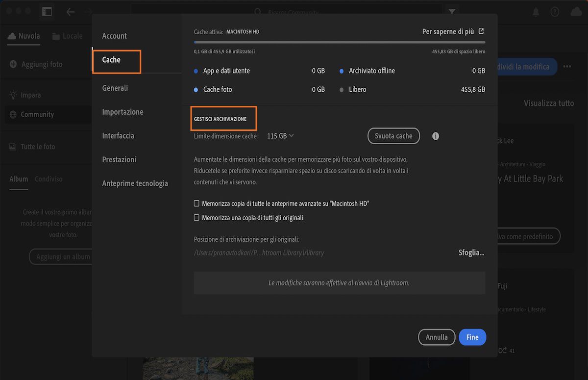The image size is (588, 380).
Task: Click the Svuota cache button
Action: click(x=393, y=136)
